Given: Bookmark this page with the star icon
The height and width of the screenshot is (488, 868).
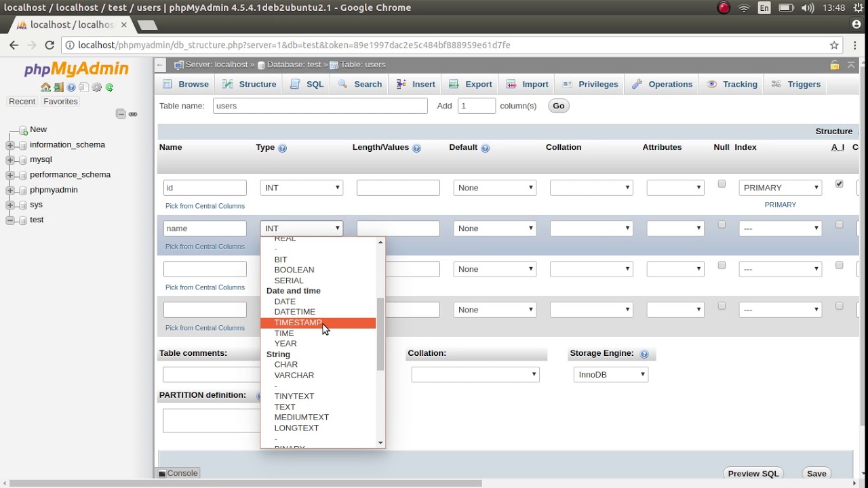Looking at the screenshot, I should tap(834, 45).
